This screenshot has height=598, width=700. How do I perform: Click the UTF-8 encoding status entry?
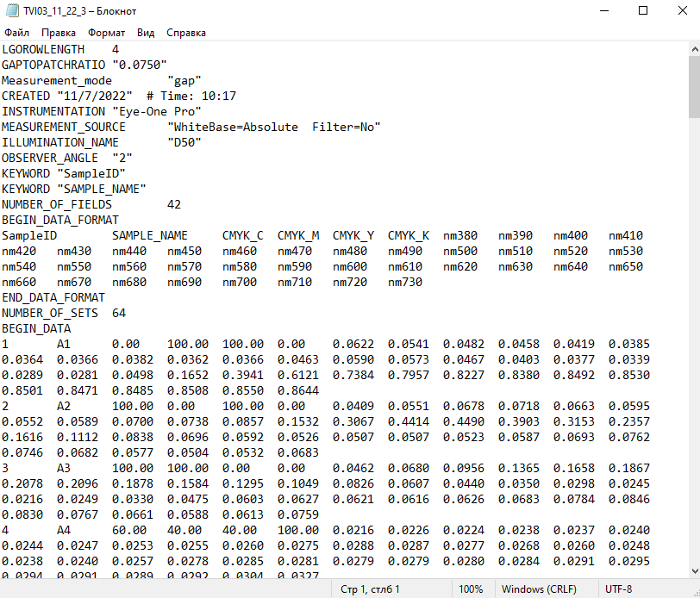618,589
